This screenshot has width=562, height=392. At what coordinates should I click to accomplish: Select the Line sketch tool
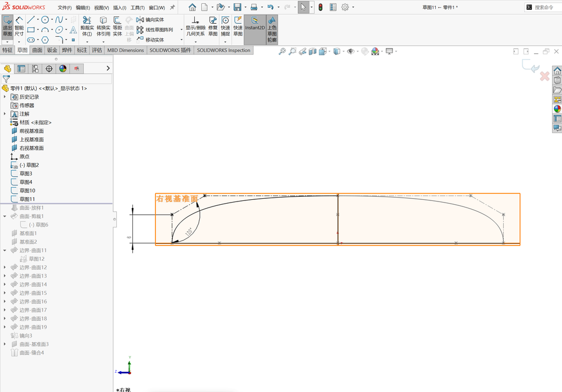[x=31, y=20]
